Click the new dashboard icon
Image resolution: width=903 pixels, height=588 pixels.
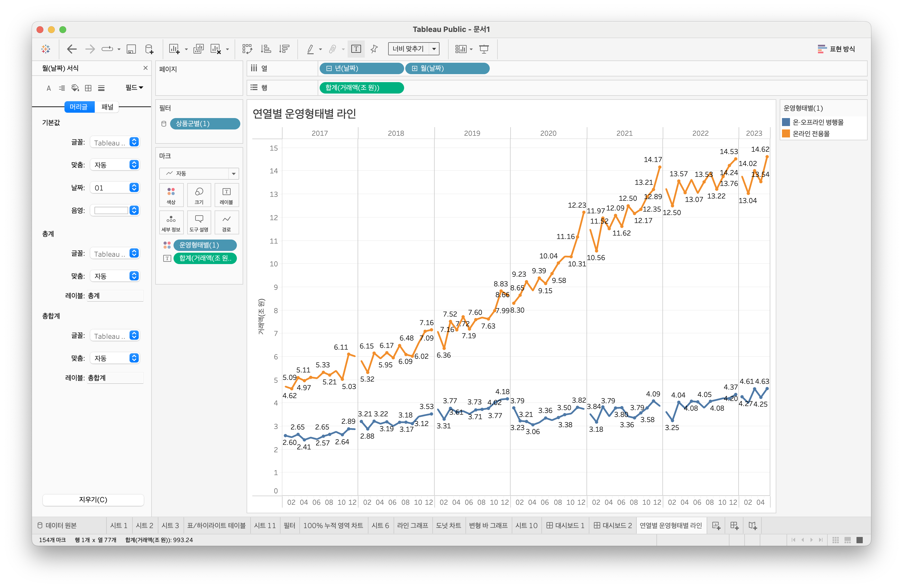pyautogui.click(x=734, y=526)
